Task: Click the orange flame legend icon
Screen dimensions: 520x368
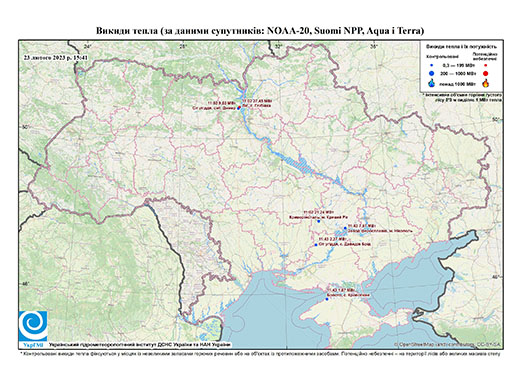Action: pos(486,83)
